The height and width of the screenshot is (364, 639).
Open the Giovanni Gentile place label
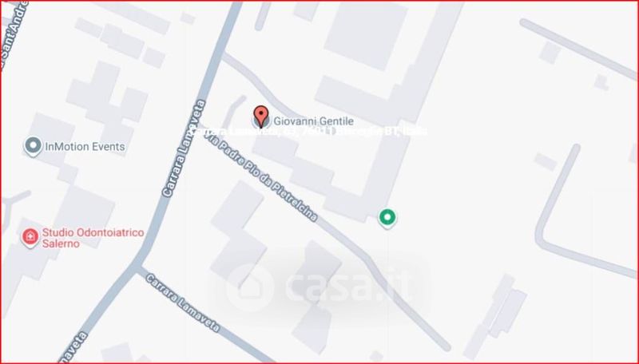313,121
